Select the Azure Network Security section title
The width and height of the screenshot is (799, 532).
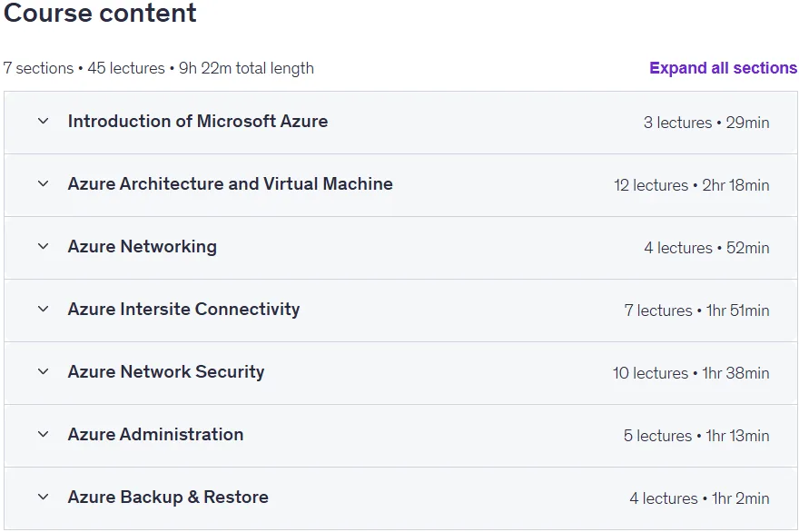click(166, 372)
